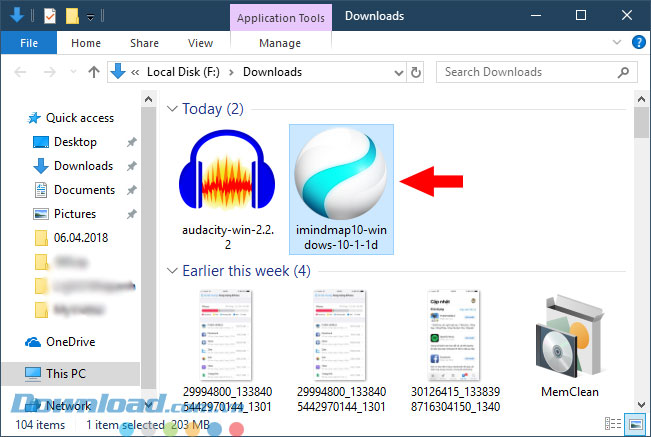651x437 pixels.
Task: Click the Quick access star icon
Action: click(34, 118)
